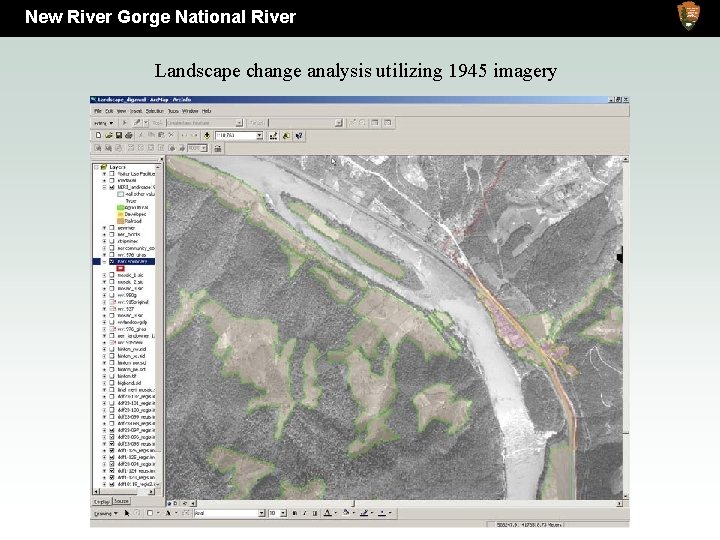Viewport: 720px width, 540px height.
Task: Open the What's This help icon
Action: [299, 136]
